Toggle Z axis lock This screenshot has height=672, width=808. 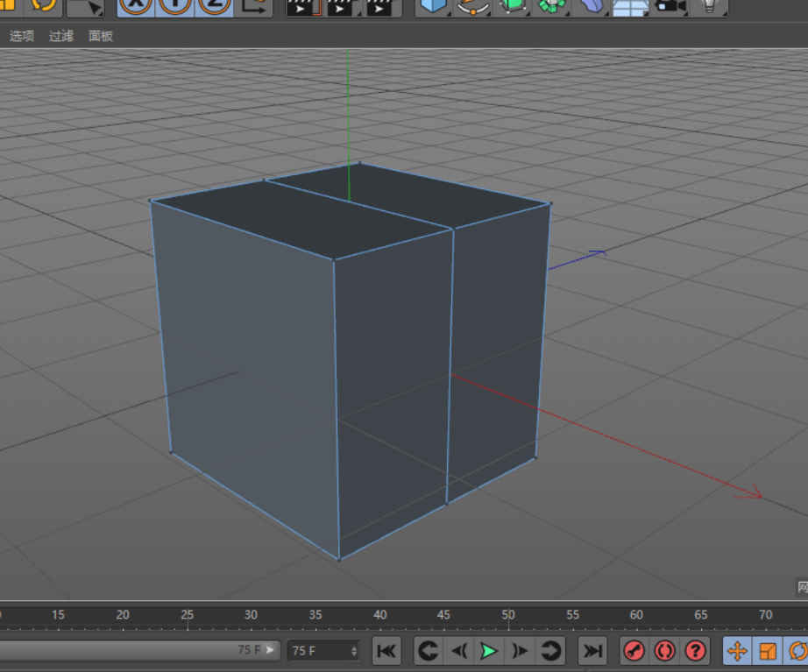pyautogui.click(x=214, y=6)
